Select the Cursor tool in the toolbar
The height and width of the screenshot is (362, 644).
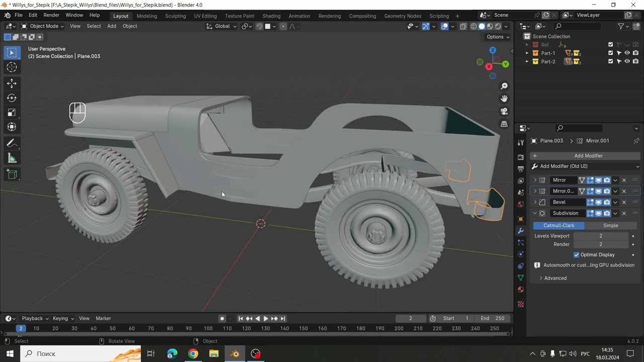12,67
